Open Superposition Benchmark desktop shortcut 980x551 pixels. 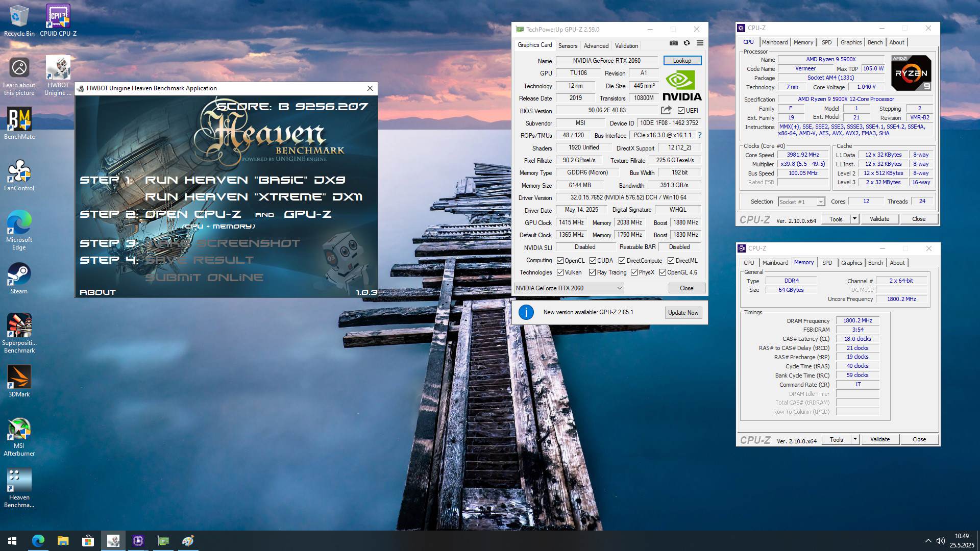coord(19,333)
